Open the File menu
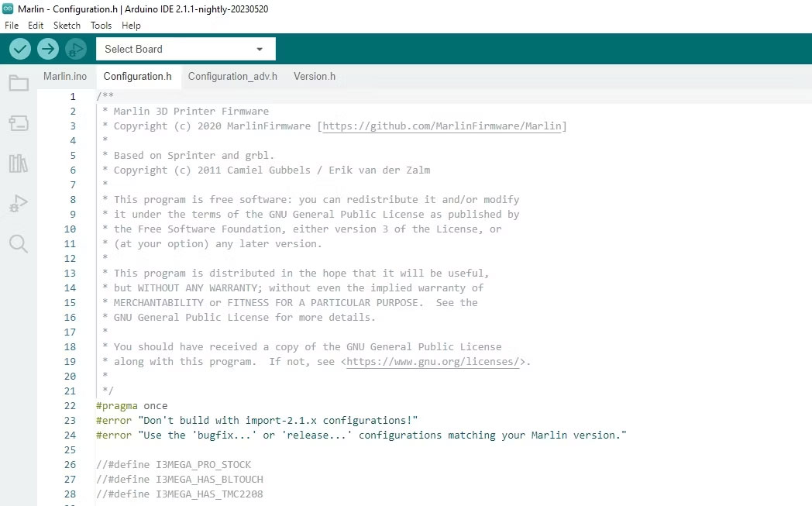Viewport: 812px width, 506px height. tap(12, 26)
